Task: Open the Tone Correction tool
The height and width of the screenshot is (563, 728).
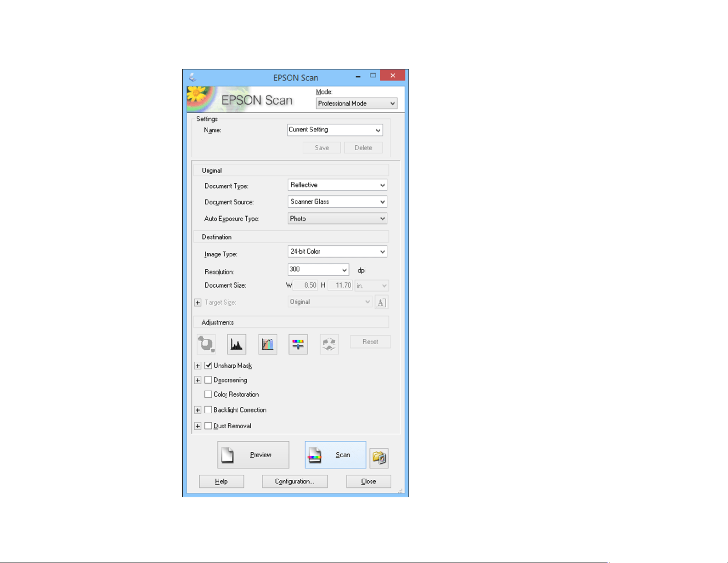Action: [268, 344]
